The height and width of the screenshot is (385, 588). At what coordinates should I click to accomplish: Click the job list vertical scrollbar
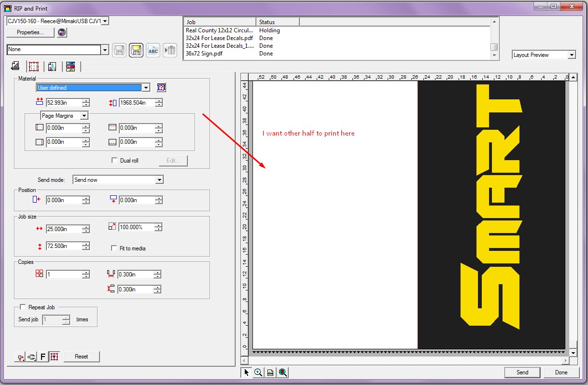click(494, 39)
